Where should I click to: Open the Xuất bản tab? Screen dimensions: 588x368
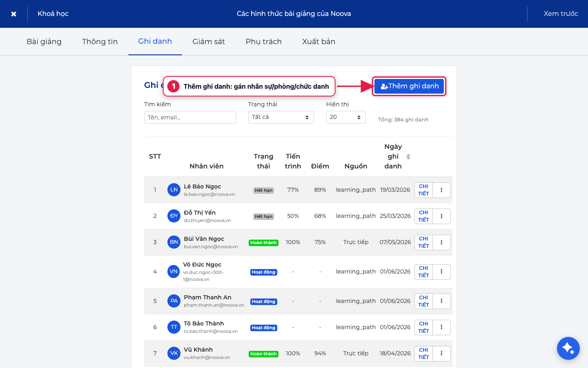(x=318, y=41)
